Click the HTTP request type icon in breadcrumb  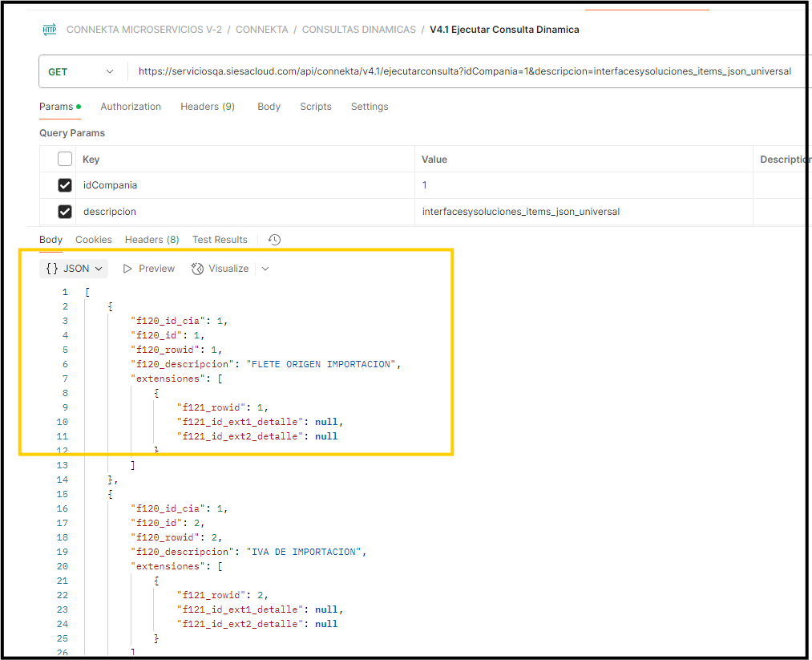(x=49, y=29)
